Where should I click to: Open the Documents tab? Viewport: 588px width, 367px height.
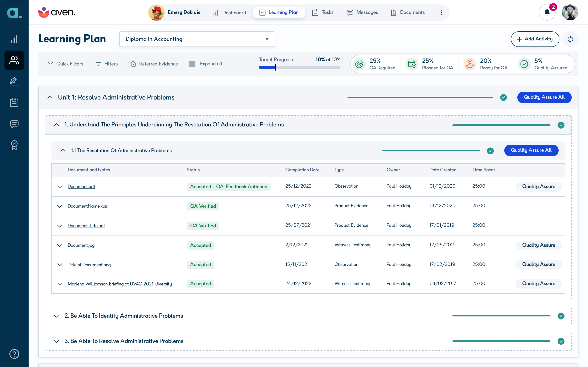(x=408, y=12)
